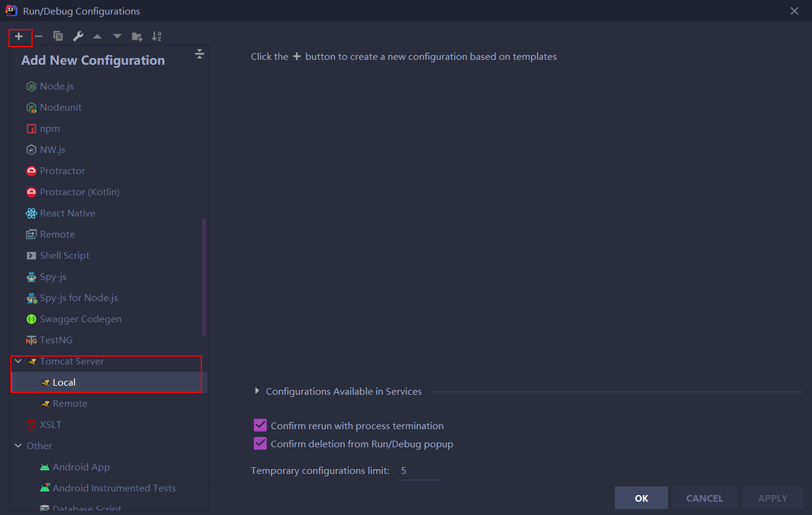Viewport: 812px width, 515px height.
Task: Toggle Confirm rerun with process termination checkbox
Action: tap(260, 426)
